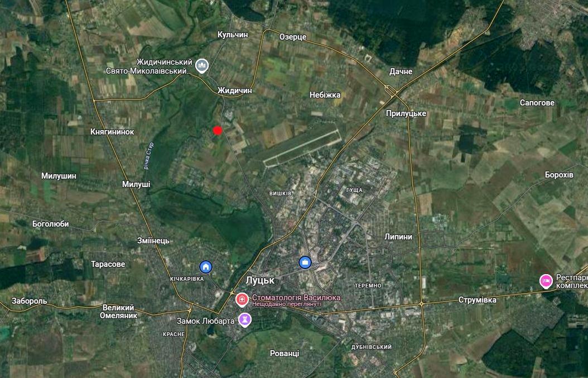Click the Липини village label

398,237
